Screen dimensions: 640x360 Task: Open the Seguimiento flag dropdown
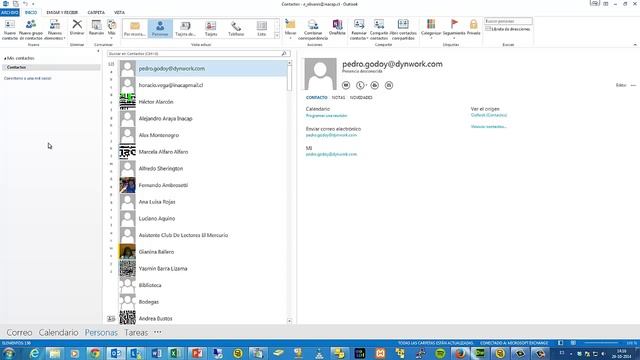pos(454,29)
